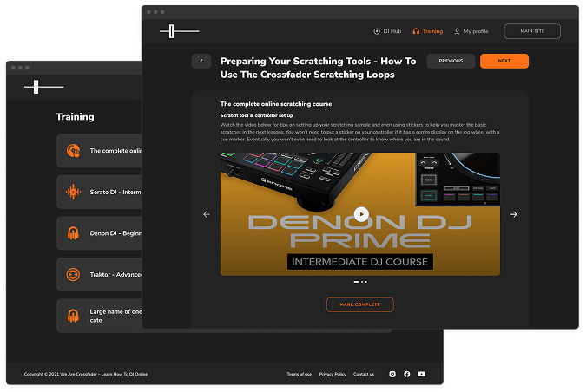
Task: Open Privacy Policy footer link
Action: pos(333,374)
